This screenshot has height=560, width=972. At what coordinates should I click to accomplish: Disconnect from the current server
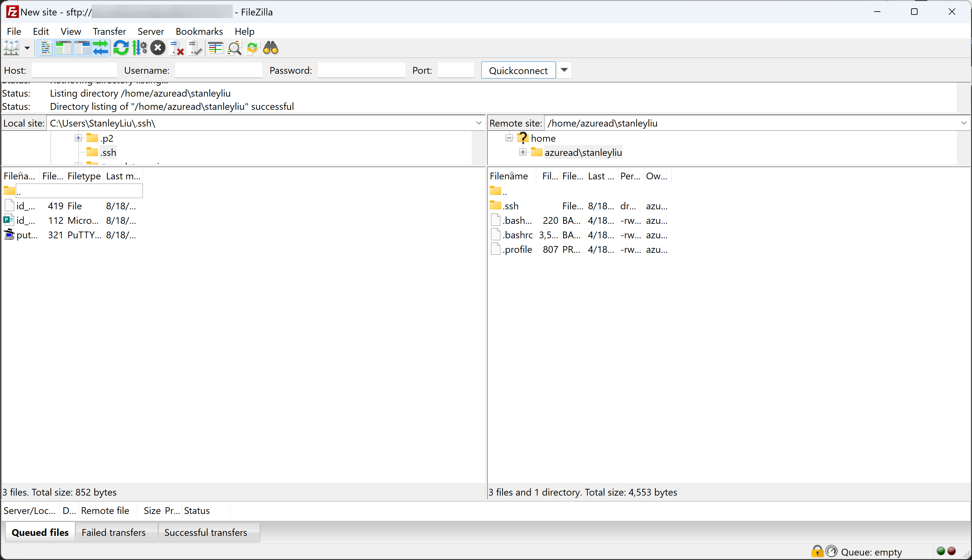177,48
